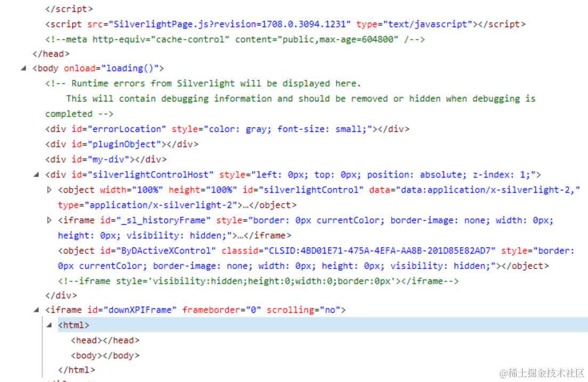Select the body onload="loading()" tag
Image resolution: width=588 pixels, height=382 pixels.
pos(98,68)
